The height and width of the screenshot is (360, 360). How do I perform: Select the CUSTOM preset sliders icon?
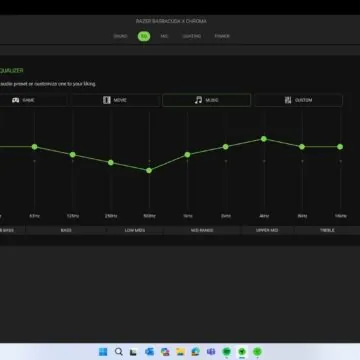pyautogui.click(x=288, y=100)
